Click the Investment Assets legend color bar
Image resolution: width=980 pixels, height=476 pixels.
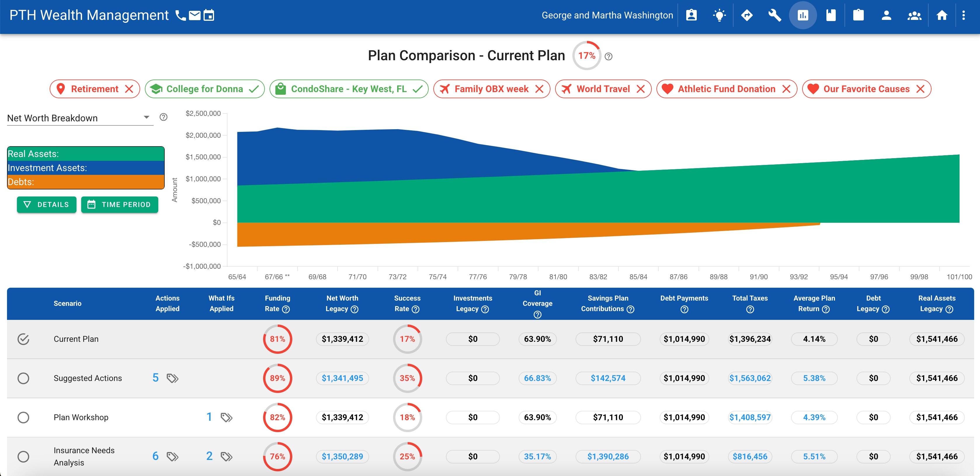coord(86,168)
